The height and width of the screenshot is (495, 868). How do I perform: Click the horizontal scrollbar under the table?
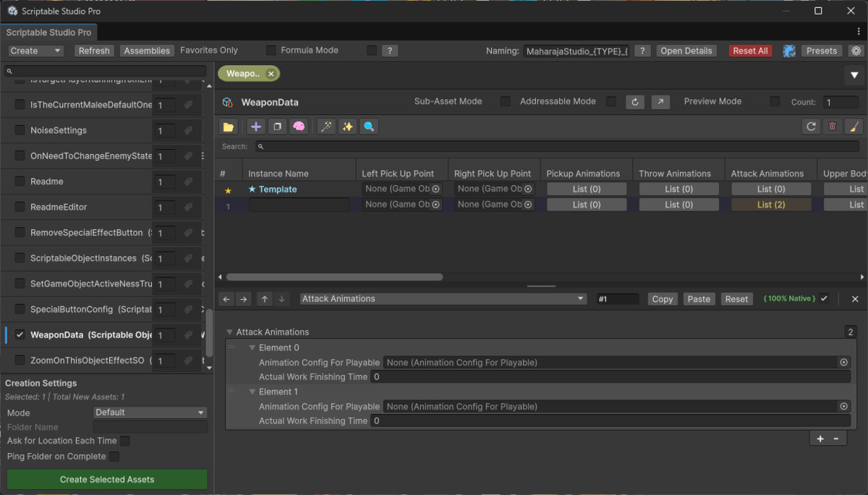pos(335,277)
